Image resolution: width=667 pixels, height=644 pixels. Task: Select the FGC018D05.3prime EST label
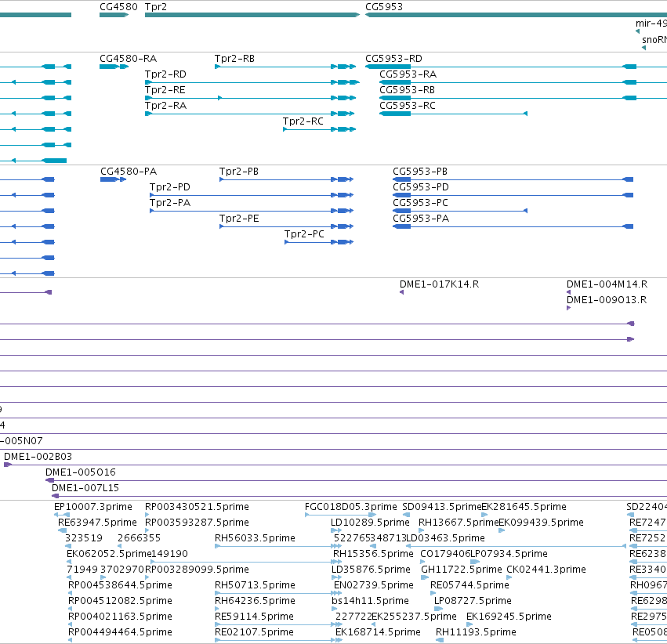pyautogui.click(x=350, y=507)
